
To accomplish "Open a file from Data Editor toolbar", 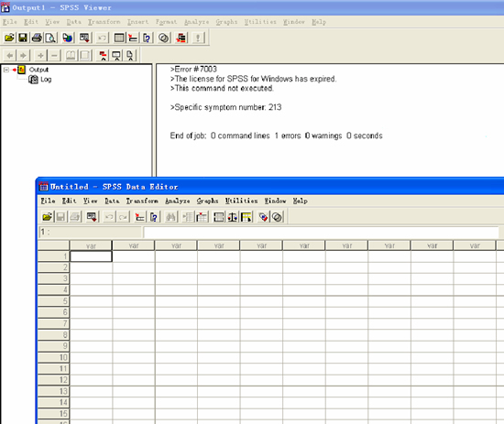I will (x=47, y=217).
